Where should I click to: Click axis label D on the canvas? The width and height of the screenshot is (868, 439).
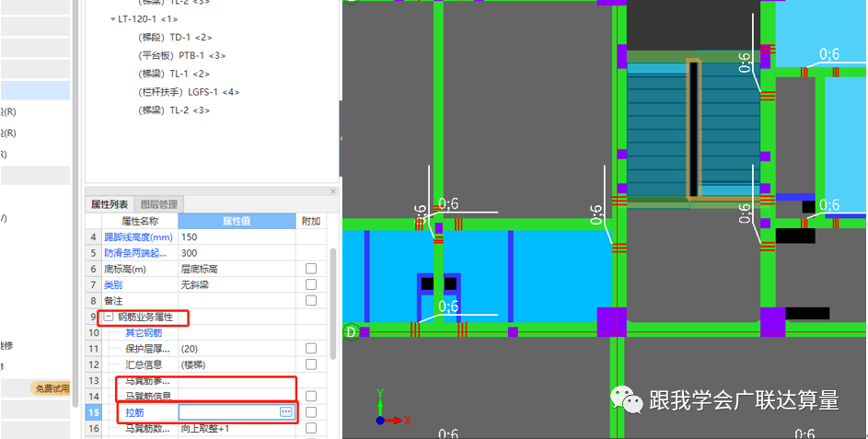[x=351, y=332]
